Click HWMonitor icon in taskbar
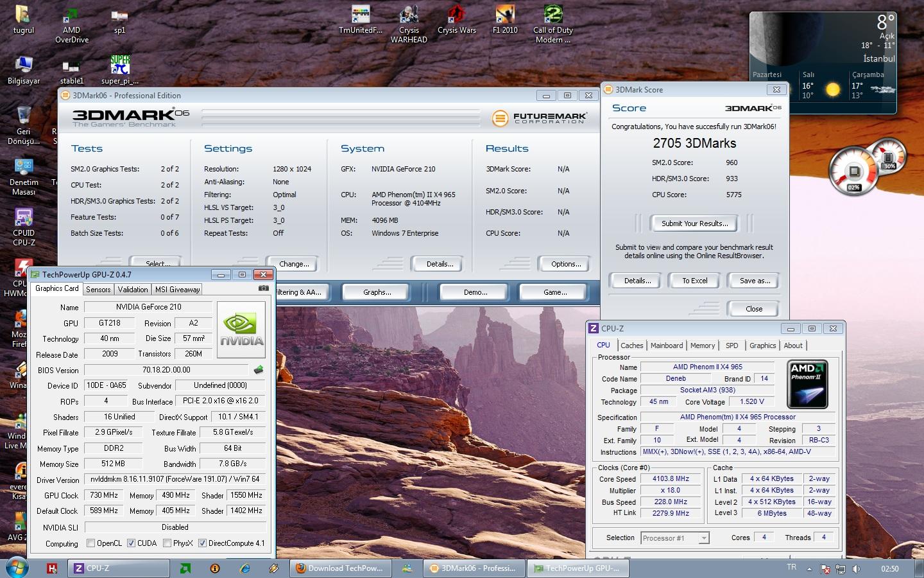924x578 pixels. point(53,568)
